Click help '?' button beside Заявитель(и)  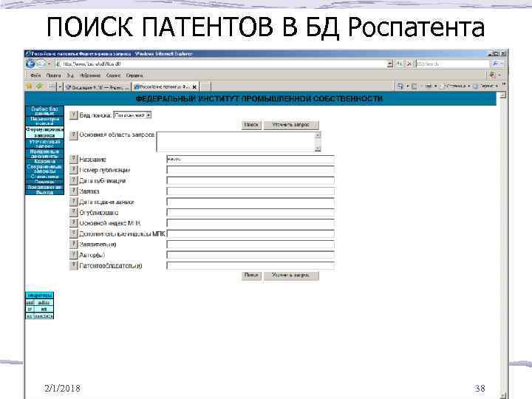pyautogui.click(x=73, y=245)
